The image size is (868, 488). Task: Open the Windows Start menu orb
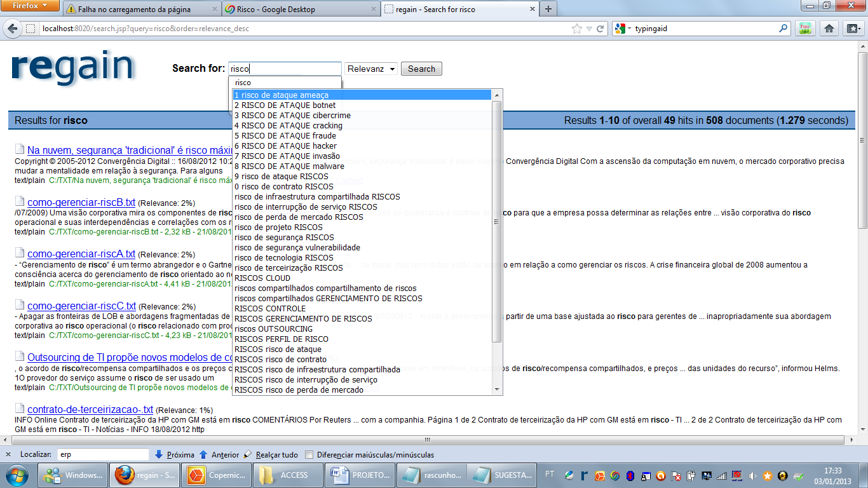click(x=17, y=475)
